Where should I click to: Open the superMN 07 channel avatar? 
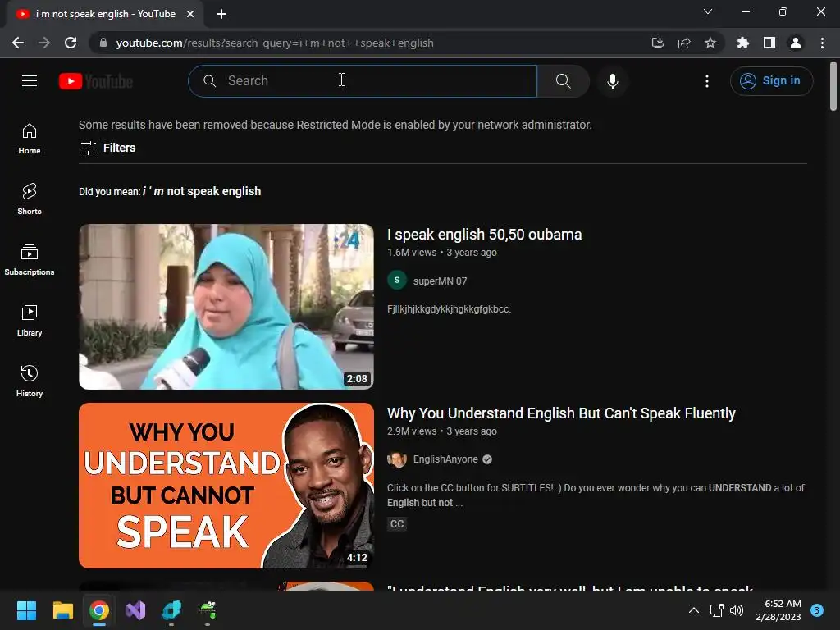tap(397, 281)
